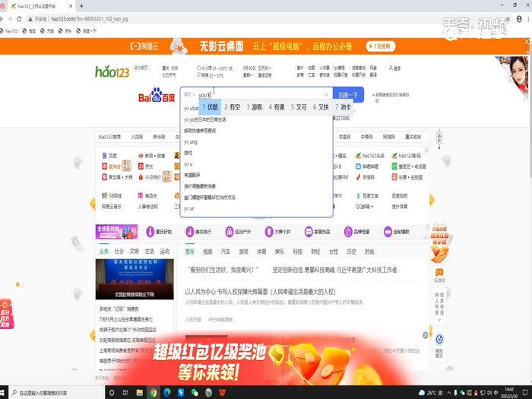The height and width of the screenshot is (399, 532).
Task: Open the 以人民为中心 news headline
Action: [260, 291]
